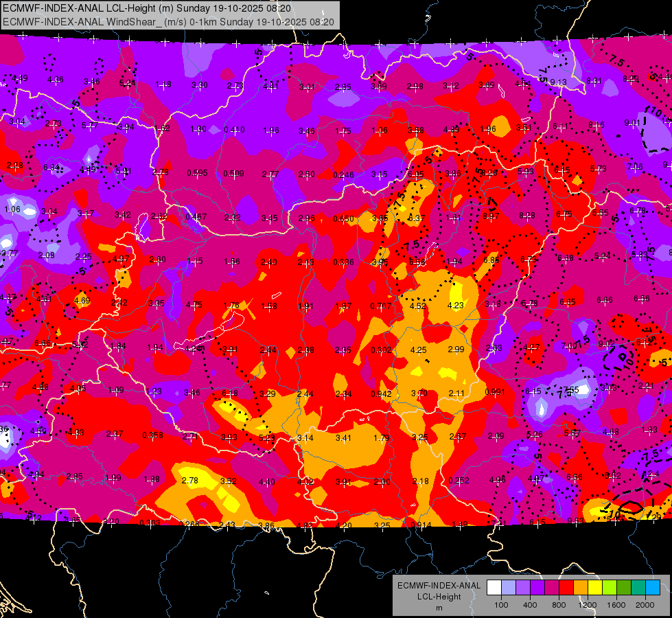The height and width of the screenshot is (618, 672).
Task: Pick the orange legend swatch
Action: (581, 588)
